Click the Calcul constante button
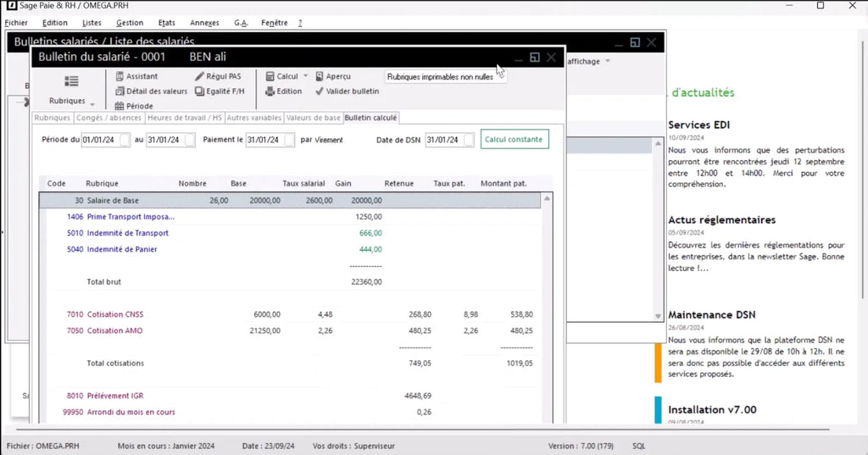The height and width of the screenshot is (455, 868). click(514, 139)
